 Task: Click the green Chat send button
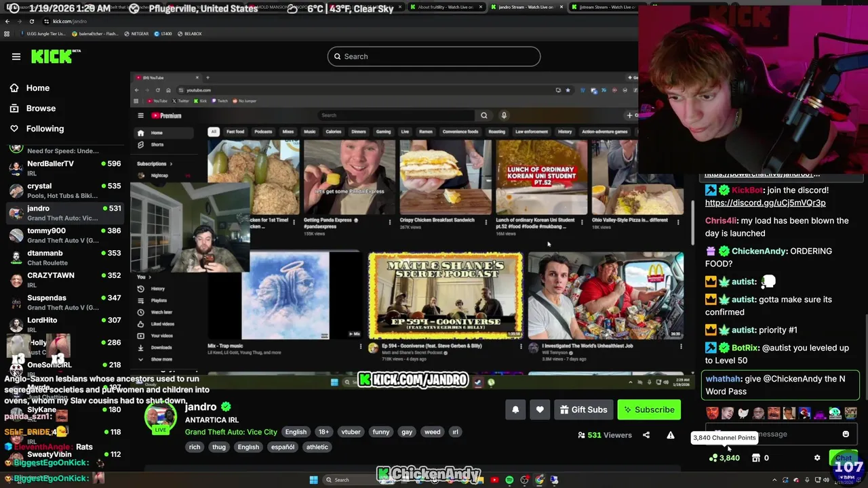(x=843, y=458)
